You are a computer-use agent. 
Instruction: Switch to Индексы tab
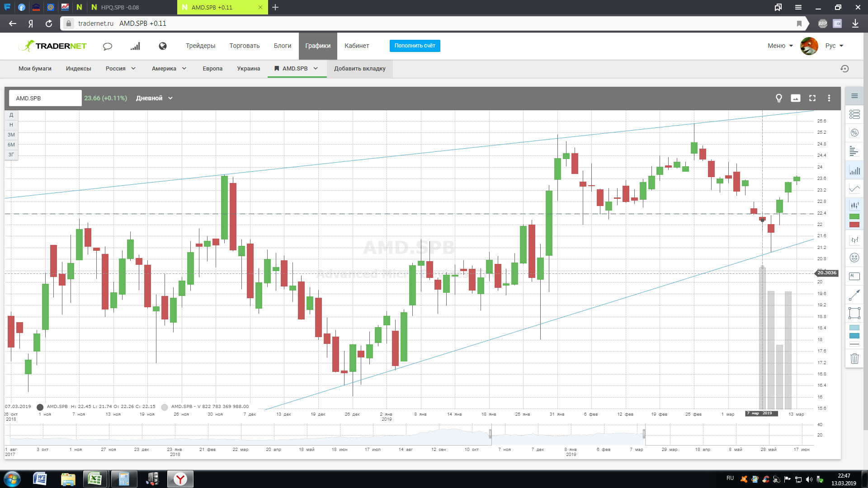(79, 69)
